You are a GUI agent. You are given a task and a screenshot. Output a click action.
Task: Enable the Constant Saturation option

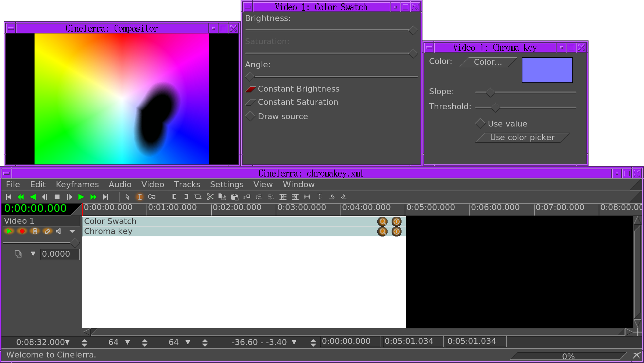292,102
